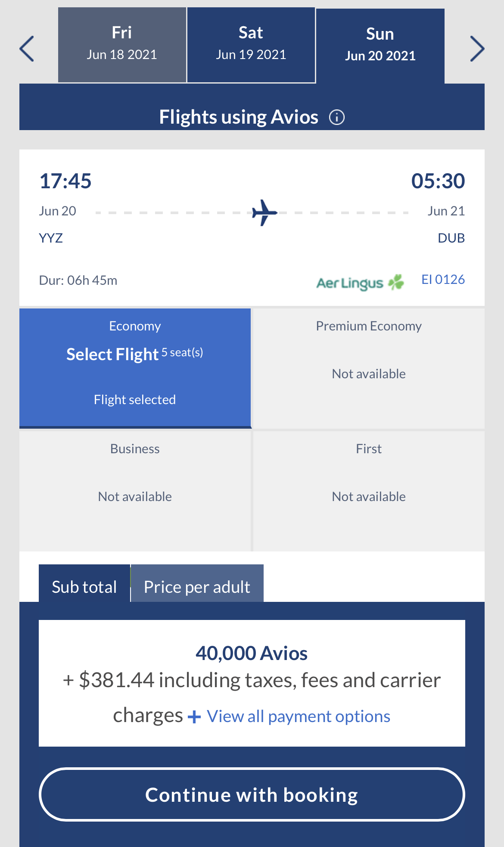Screen dimensions: 504x847
Task: Click the 40,000 Avios price text
Action: (x=252, y=653)
